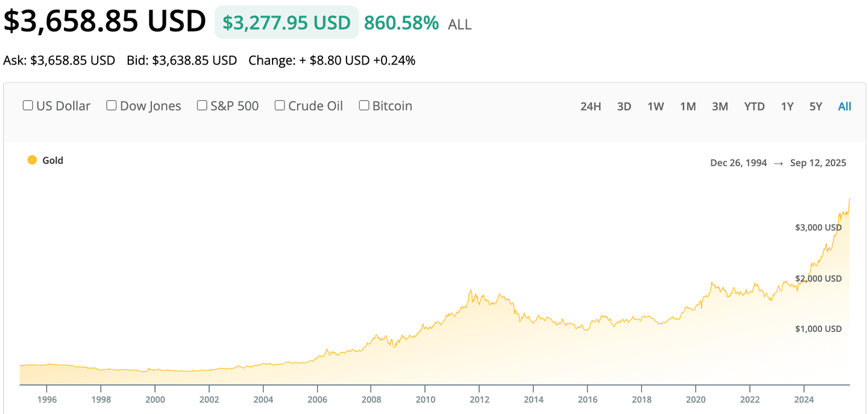Switch chart range to 24H
This screenshot has height=414, width=868.
click(591, 106)
